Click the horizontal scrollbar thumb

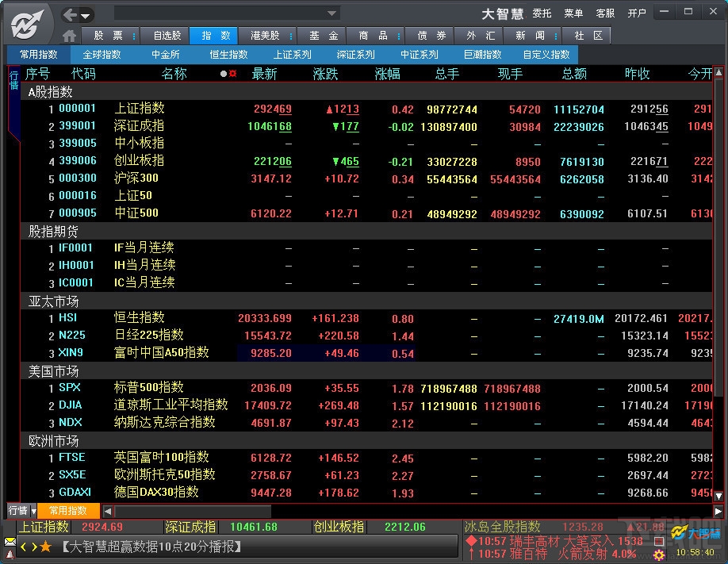[193, 512]
